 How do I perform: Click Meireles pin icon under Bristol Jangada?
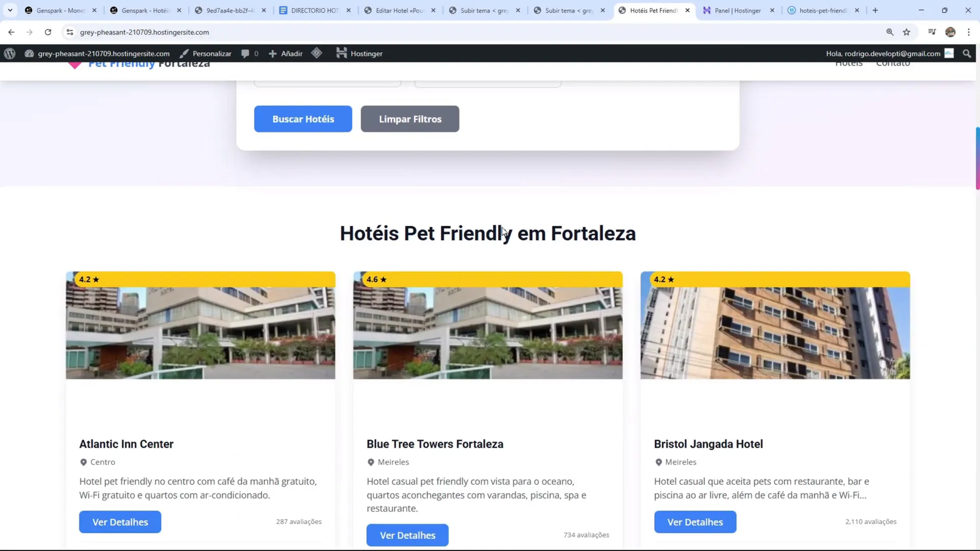point(658,462)
